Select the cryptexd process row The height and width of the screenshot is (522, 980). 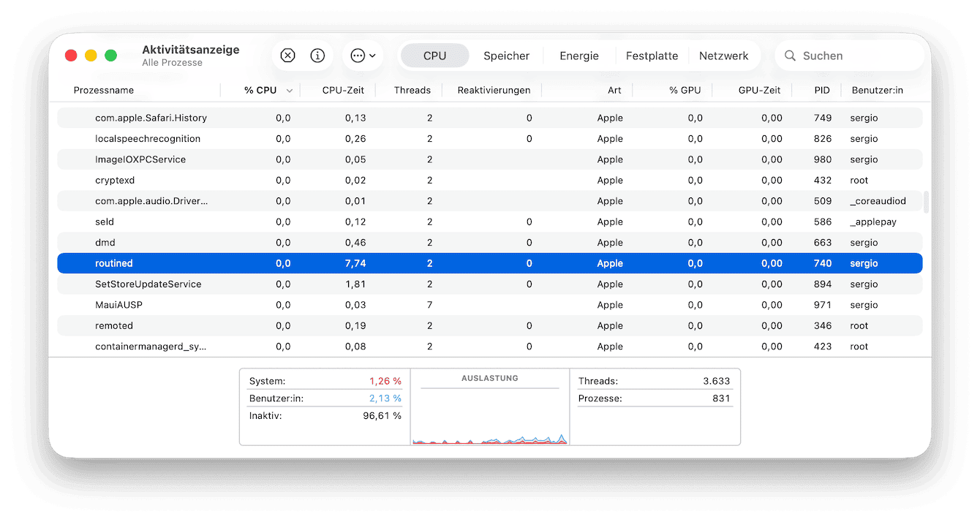[x=115, y=181]
